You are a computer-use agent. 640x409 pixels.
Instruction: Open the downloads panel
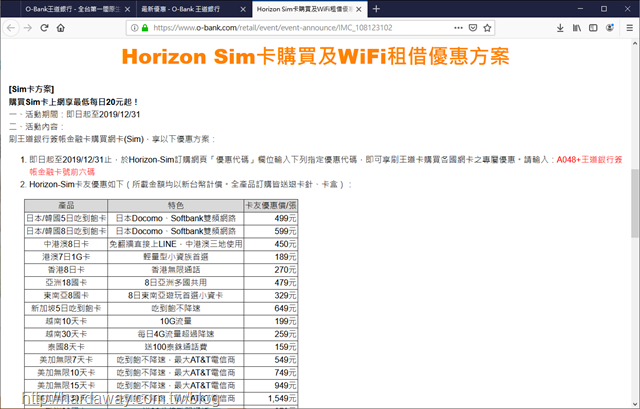(x=560, y=28)
